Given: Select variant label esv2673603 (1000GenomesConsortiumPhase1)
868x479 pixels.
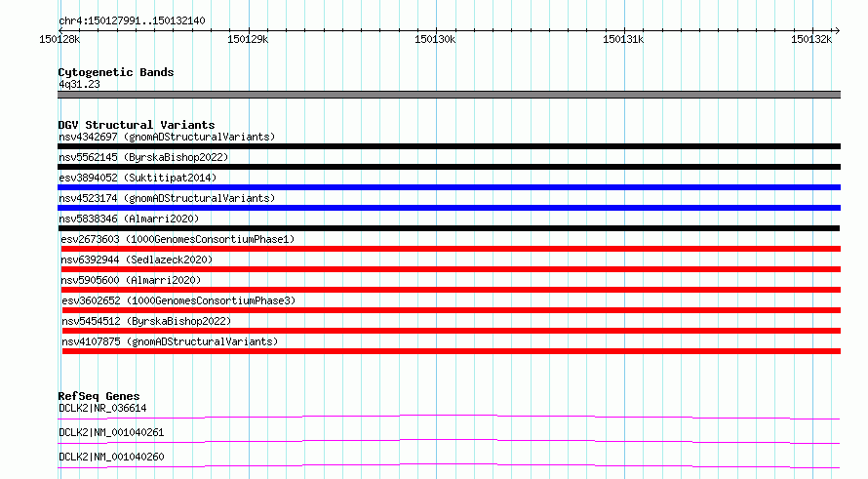Looking at the screenshot, I should (178, 239).
